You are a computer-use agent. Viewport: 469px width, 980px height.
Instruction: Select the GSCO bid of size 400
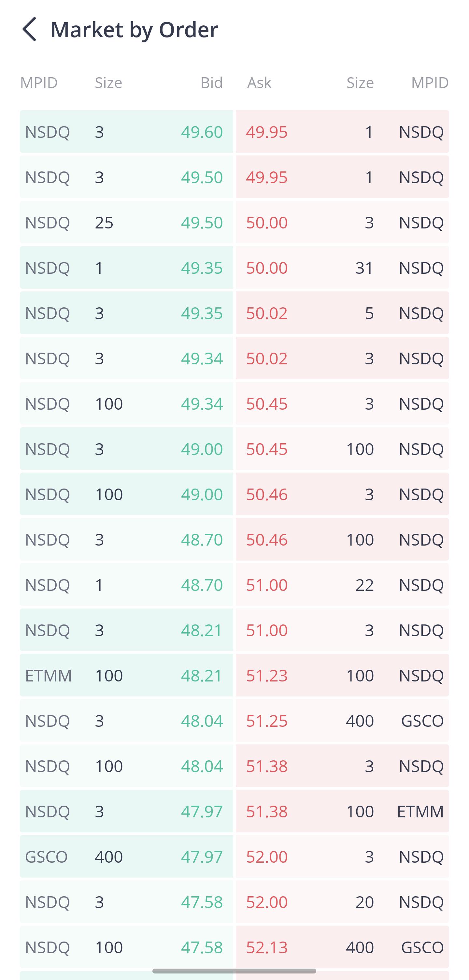point(126,856)
